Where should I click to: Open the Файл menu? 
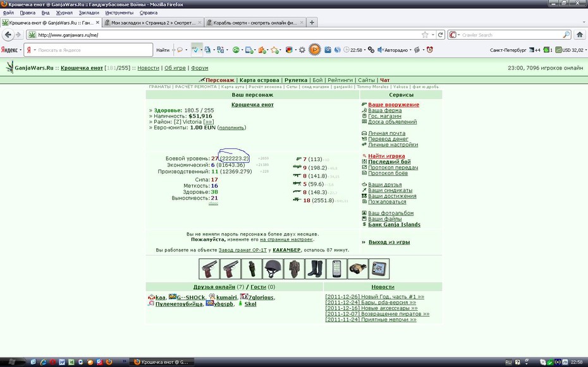point(8,13)
